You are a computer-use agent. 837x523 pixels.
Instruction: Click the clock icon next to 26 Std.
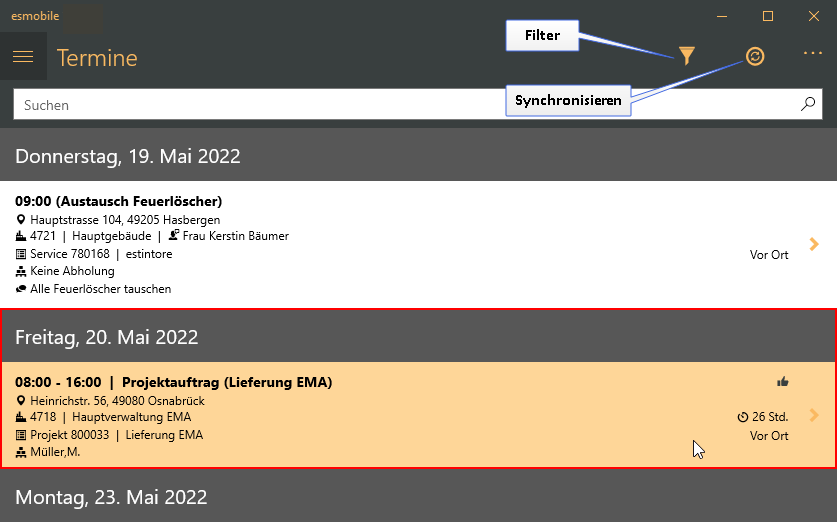pos(743,417)
